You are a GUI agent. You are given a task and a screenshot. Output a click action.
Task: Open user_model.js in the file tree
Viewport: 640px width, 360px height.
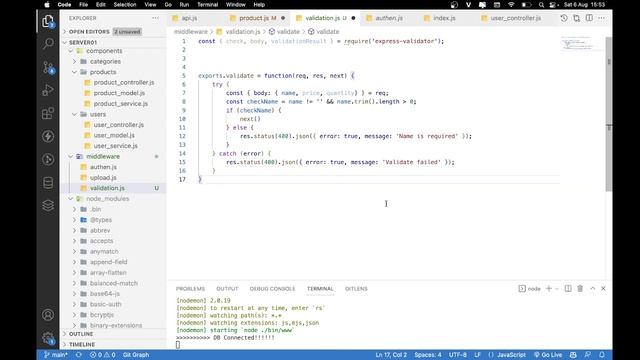point(114,135)
